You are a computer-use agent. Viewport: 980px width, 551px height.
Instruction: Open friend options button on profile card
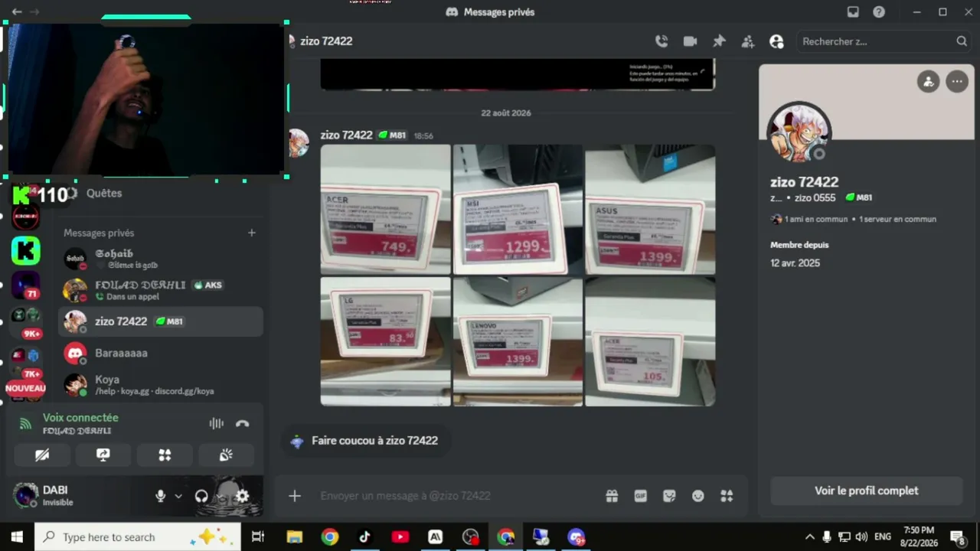click(x=928, y=81)
